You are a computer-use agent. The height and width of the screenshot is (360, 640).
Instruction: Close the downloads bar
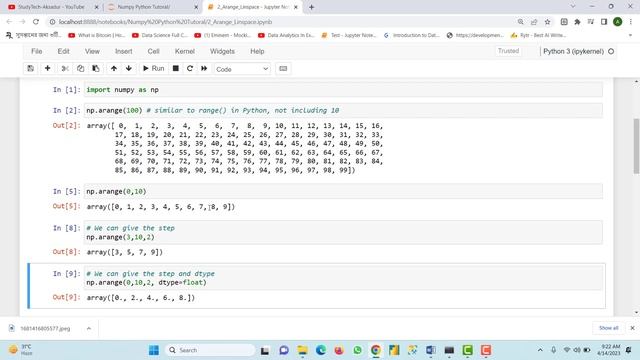coord(632,328)
